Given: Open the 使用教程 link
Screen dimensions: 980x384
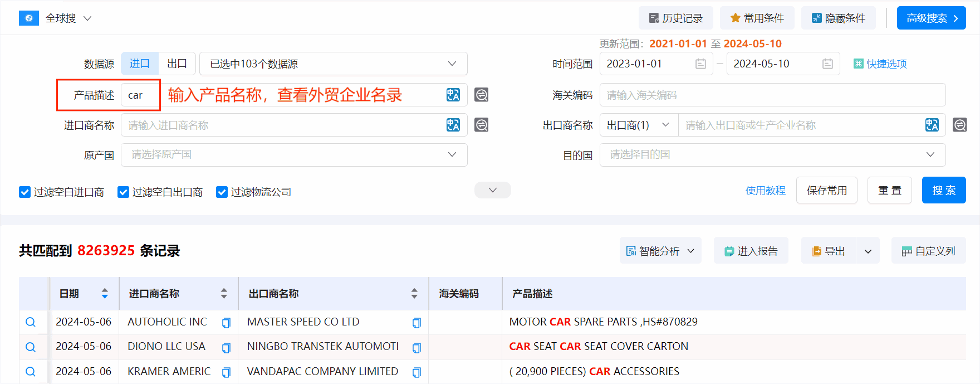Looking at the screenshot, I should [765, 191].
